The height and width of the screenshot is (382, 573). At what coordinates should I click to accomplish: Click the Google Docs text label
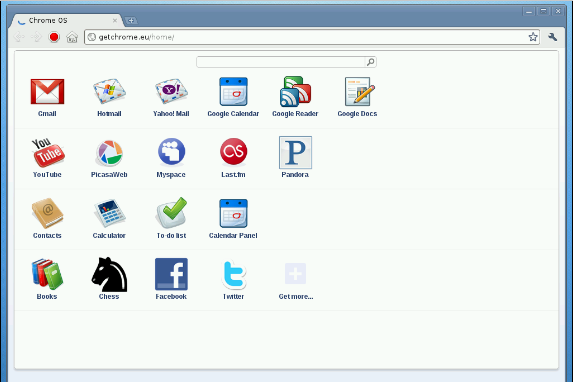(x=357, y=114)
